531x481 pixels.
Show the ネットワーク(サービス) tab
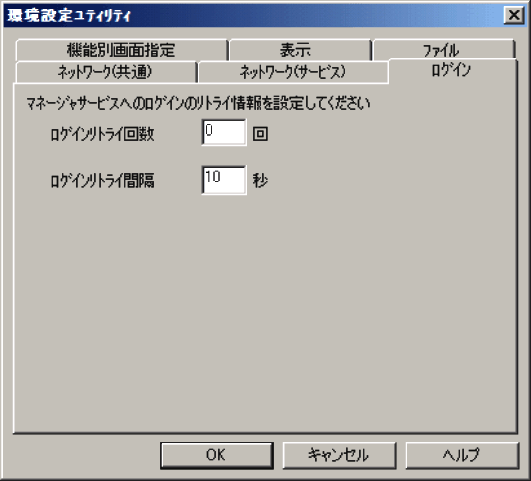(293, 72)
